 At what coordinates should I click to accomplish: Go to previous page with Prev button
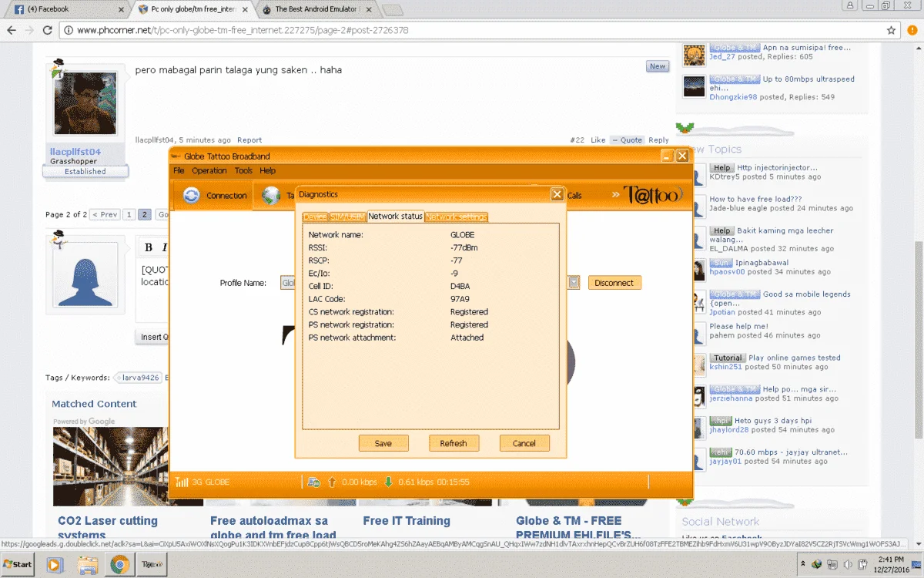tap(105, 215)
